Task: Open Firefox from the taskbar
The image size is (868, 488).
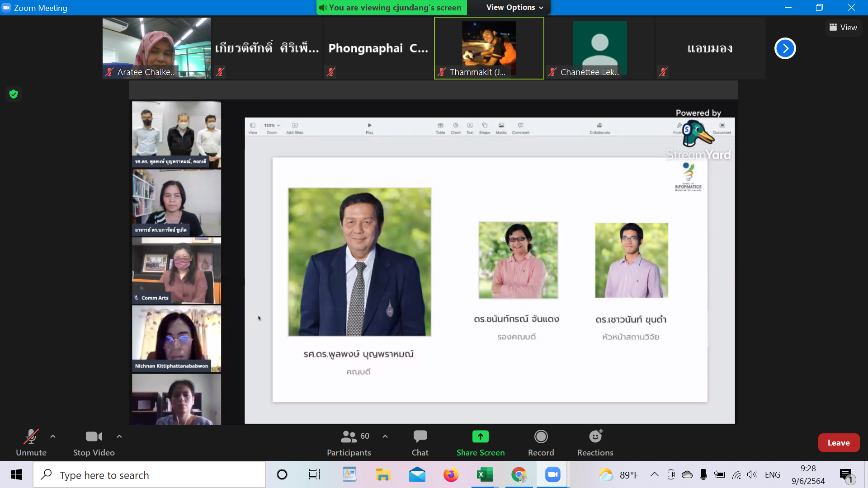Action: tap(451, 475)
